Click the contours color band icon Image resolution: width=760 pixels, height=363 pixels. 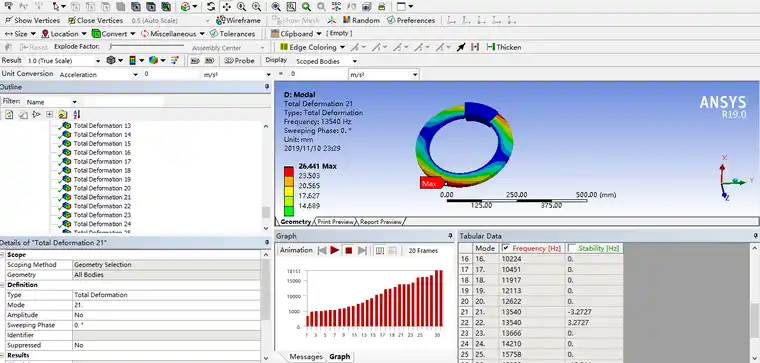[x=132, y=61]
